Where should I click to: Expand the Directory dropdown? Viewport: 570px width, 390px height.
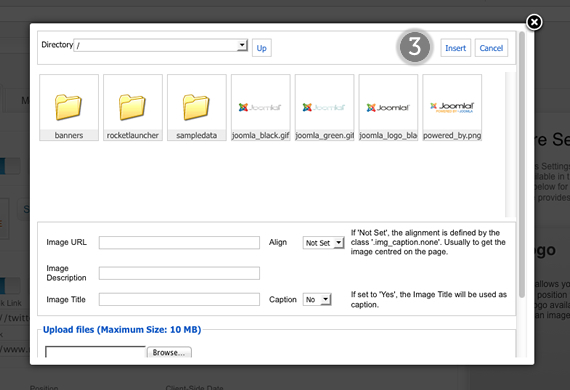point(161,45)
